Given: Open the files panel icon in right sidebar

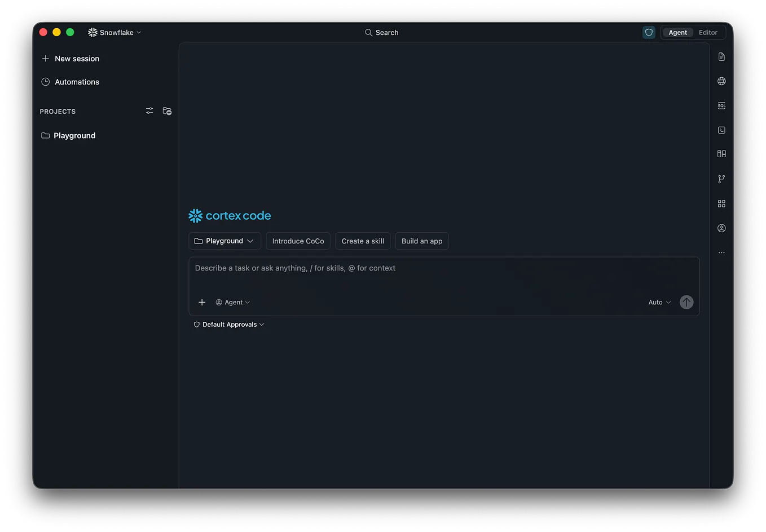Looking at the screenshot, I should [x=721, y=57].
